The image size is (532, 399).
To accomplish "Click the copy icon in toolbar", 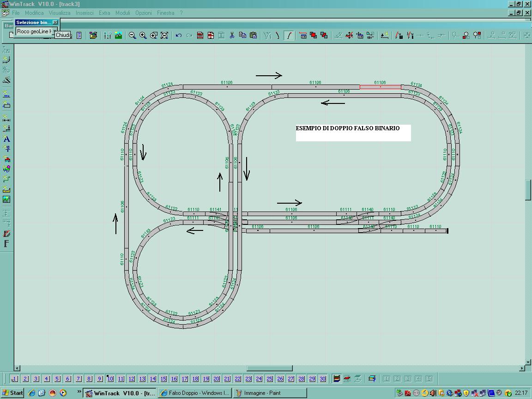I will point(242,35).
